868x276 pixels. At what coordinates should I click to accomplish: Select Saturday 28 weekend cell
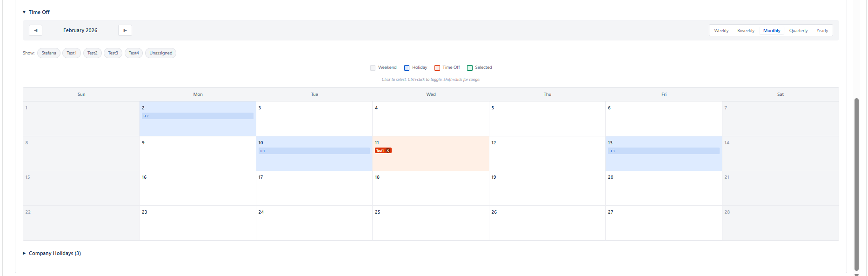pyautogui.click(x=781, y=223)
